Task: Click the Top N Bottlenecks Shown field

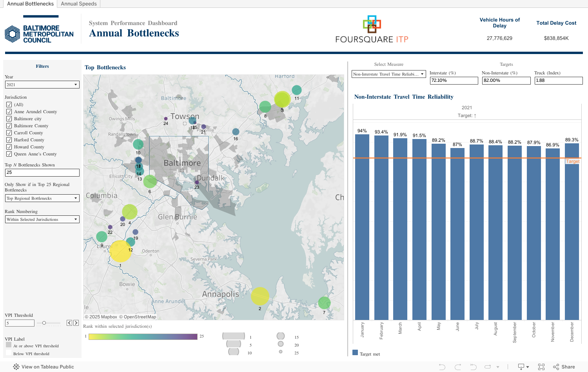Action: (x=42, y=172)
